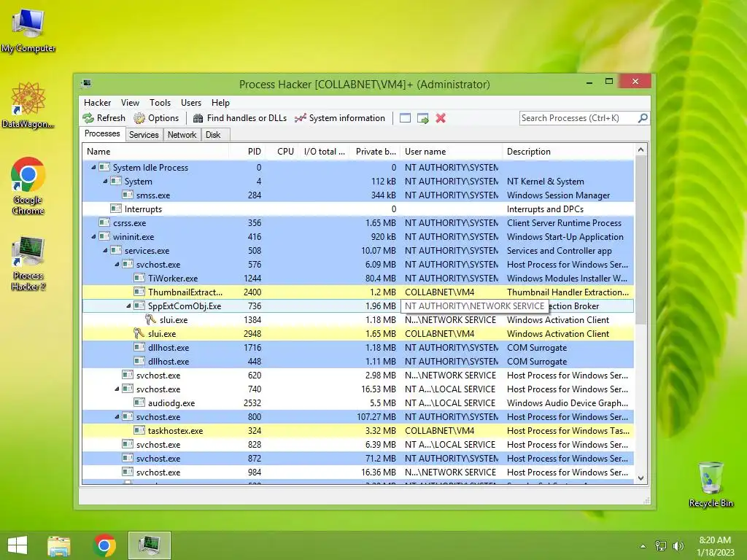Collapse the SppExtComObj.Exe node
Screen dimensions: 747x560
(128, 306)
